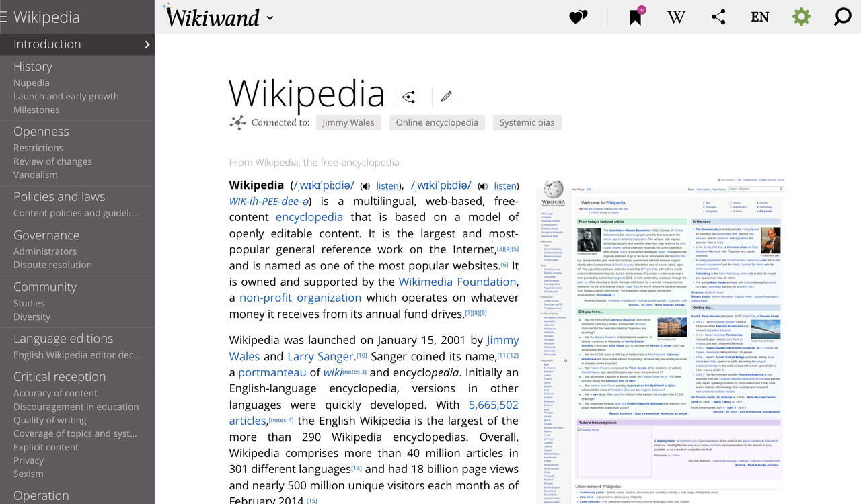
Task: Open Wikipedia main page screenshot thumbnail
Action: coord(661,339)
